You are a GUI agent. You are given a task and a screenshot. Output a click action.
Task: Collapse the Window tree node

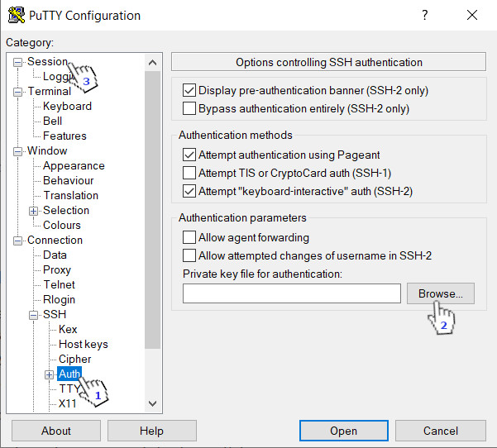(17, 151)
